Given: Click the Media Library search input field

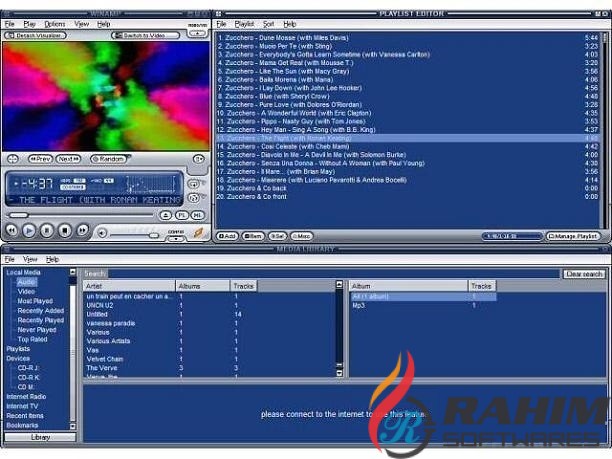Looking at the screenshot, I should (333, 274).
